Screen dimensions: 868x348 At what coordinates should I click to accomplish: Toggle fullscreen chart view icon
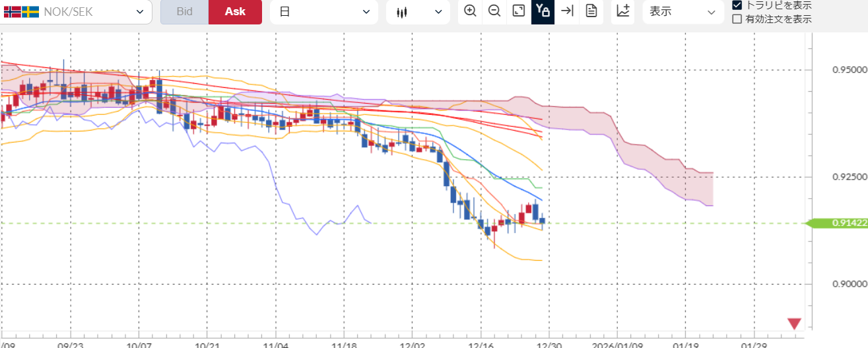(519, 11)
